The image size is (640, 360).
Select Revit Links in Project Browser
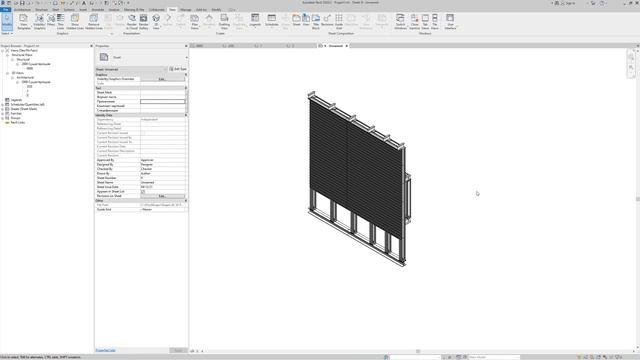(18, 122)
